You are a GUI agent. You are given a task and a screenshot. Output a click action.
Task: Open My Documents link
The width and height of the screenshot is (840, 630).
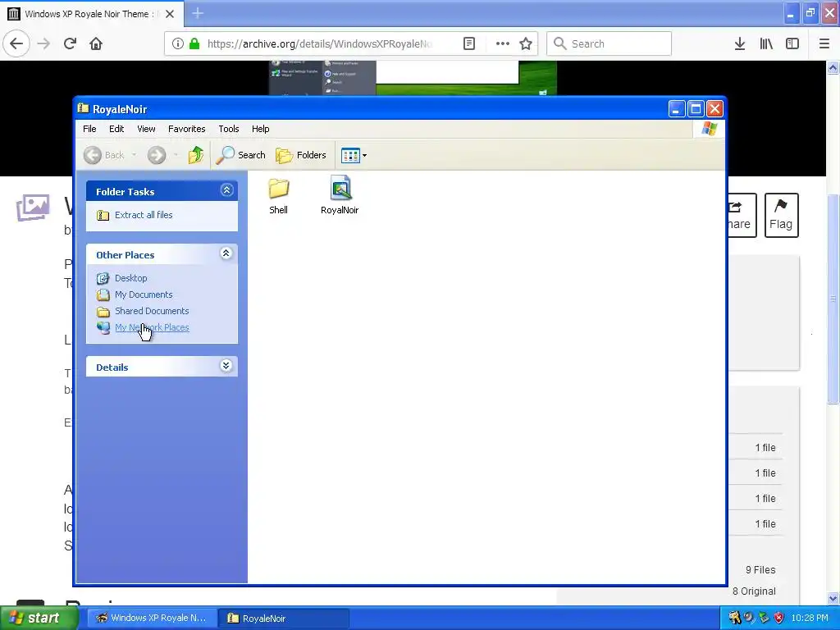tap(144, 294)
